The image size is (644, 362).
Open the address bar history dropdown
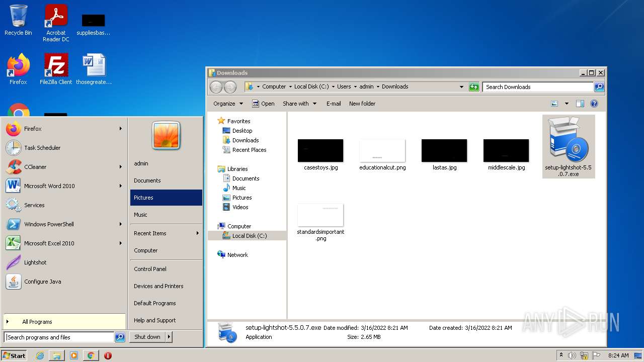[x=461, y=87]
